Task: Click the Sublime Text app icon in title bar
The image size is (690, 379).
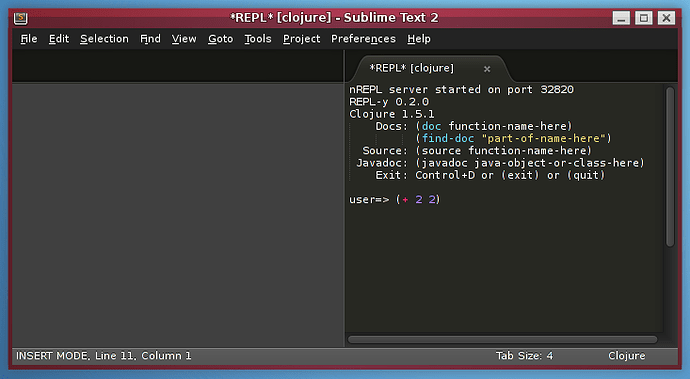Action: [21, 18]
